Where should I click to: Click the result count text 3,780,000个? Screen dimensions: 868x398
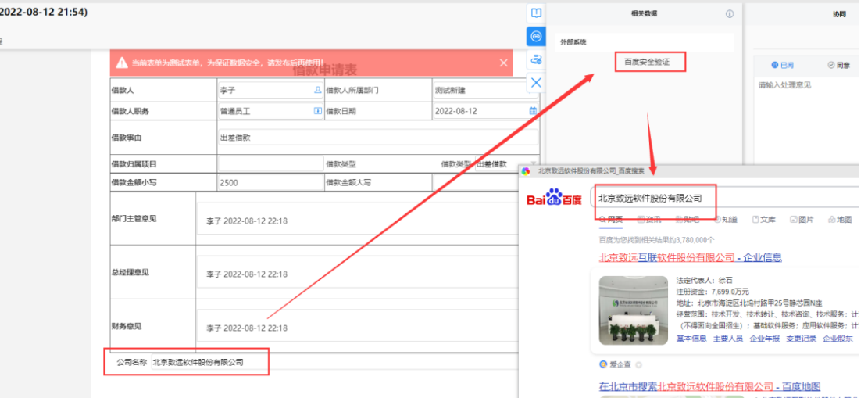pos(656,240)
